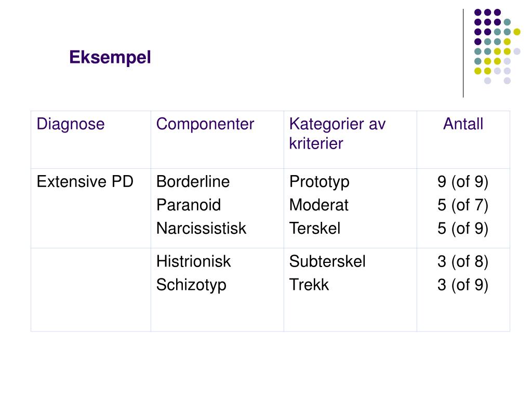Click the Narcissistisk component text
Image resolution: width=532 pixels, height=399 pixels.
[x=201, y=229]
